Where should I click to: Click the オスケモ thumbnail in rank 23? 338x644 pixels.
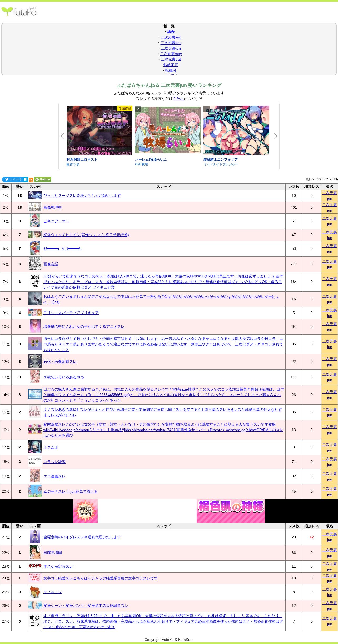35,566
